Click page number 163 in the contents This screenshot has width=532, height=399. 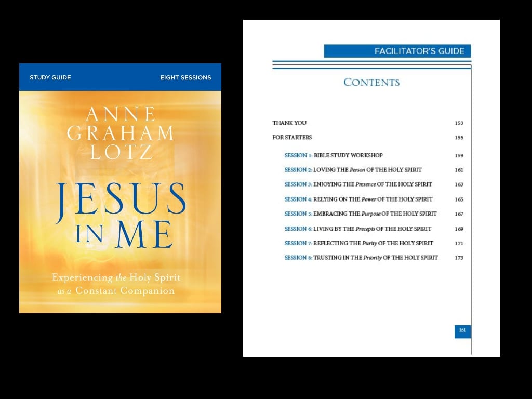[459, 184]
